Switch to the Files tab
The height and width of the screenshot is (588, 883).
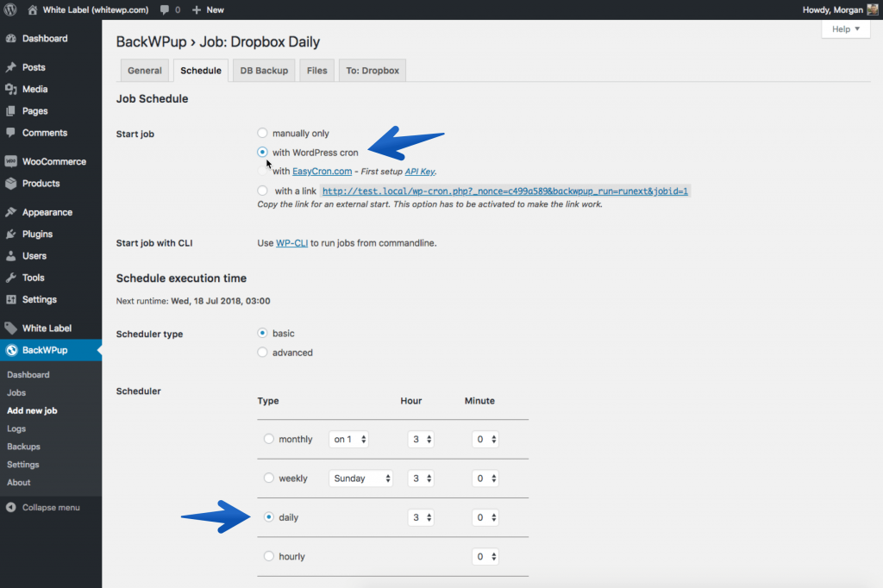click(x=317, y=71)
